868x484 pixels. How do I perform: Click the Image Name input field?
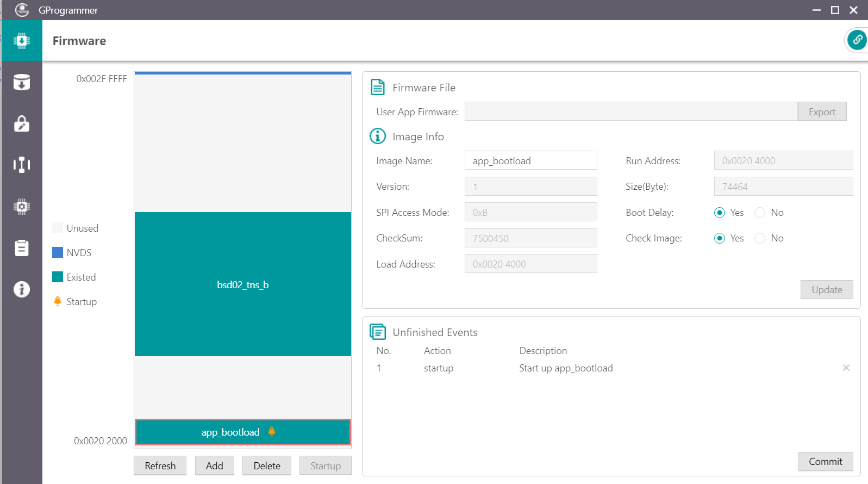(530, 161)
